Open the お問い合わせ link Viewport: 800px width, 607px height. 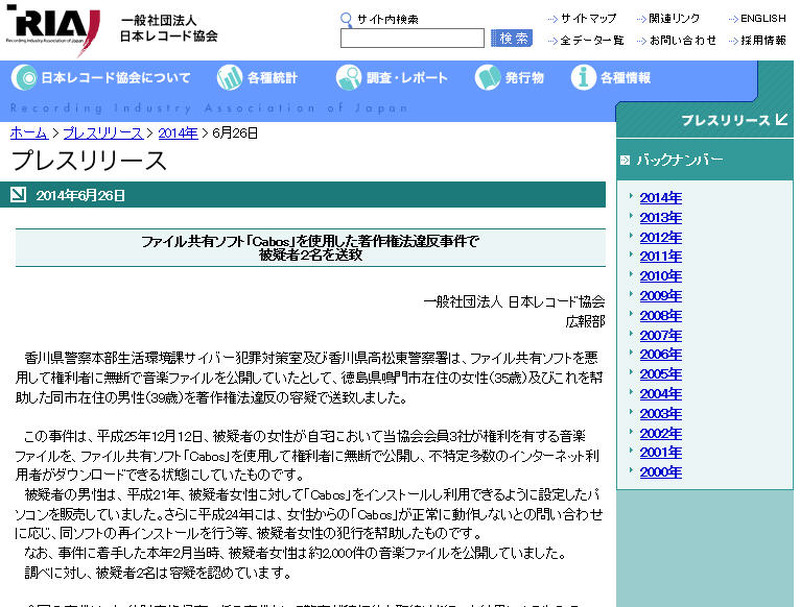[682, 40]
